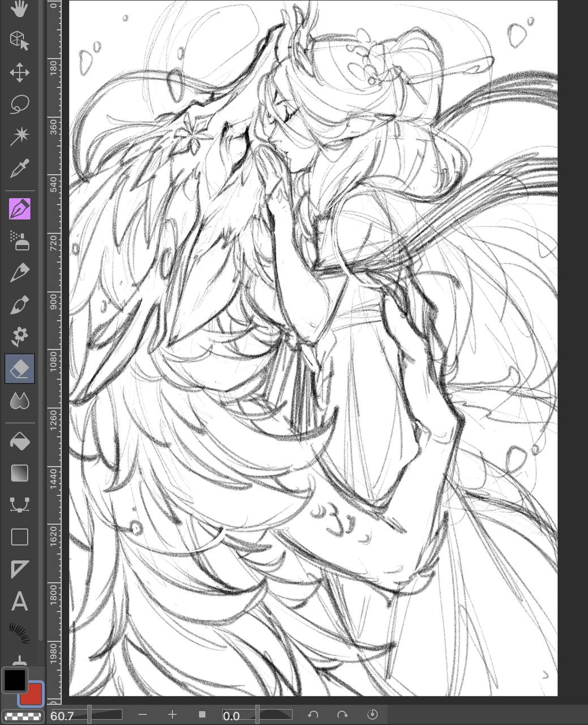The width and height of the screenshot is (588, 725).
Task: Activate the Auto select magic wand
Action: pyautogui.click(x=19, y=136)
